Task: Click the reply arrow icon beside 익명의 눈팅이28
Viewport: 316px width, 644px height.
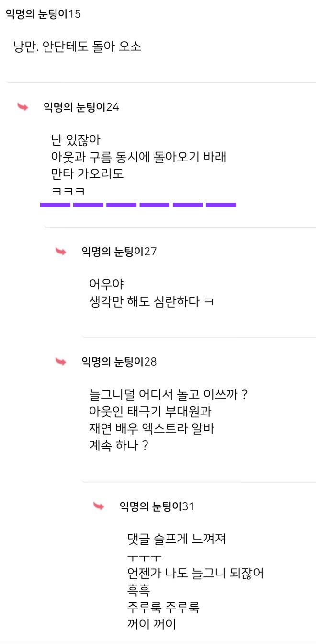Action: click(61, 361)
